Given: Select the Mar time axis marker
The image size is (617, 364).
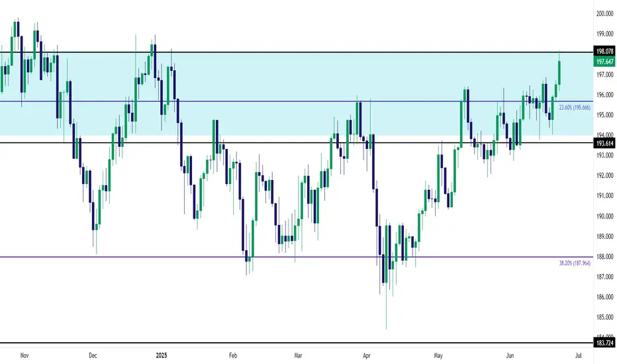Looking at the screenshot, I should (298, 355).
